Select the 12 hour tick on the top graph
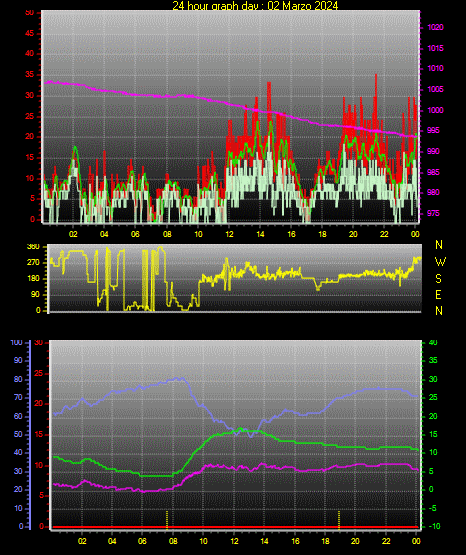This screenshot has width=466, height=555. pos(229,234)
